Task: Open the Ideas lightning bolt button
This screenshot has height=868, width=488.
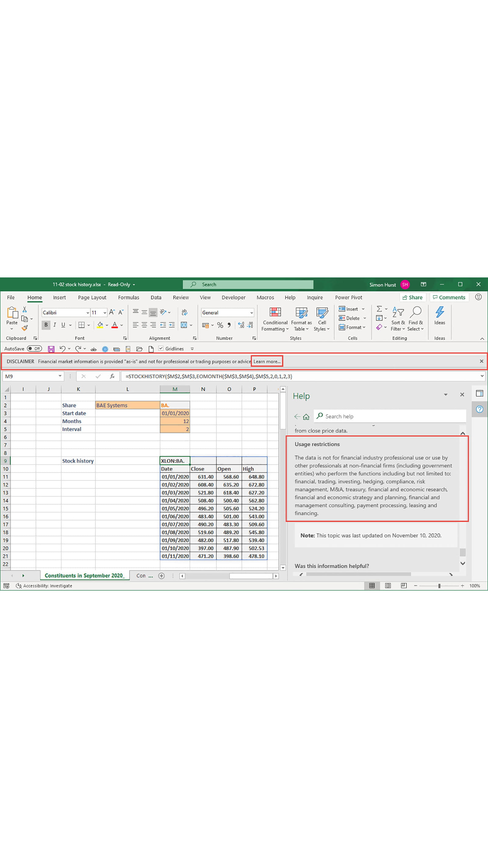Action: pyautogui.click(x=439, y=316)
